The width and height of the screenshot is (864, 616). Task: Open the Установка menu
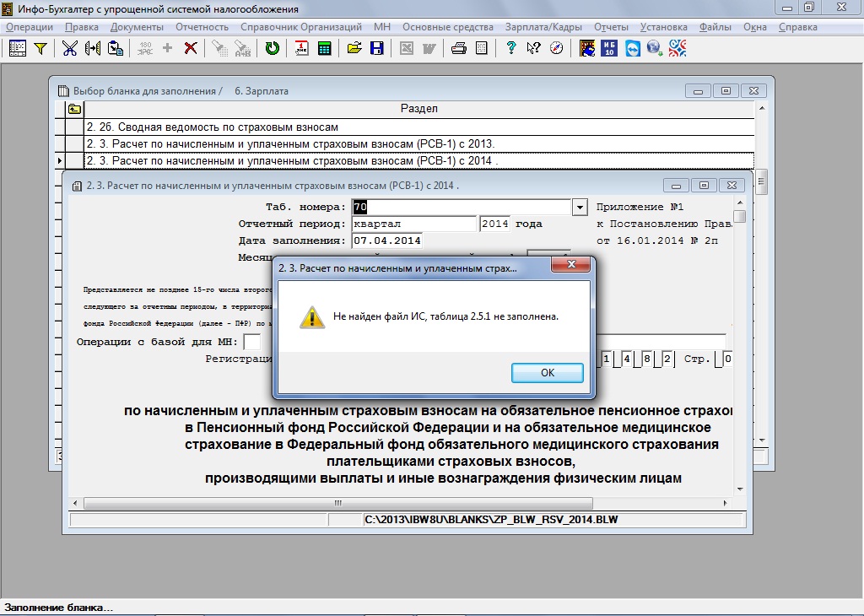(663, 27)
